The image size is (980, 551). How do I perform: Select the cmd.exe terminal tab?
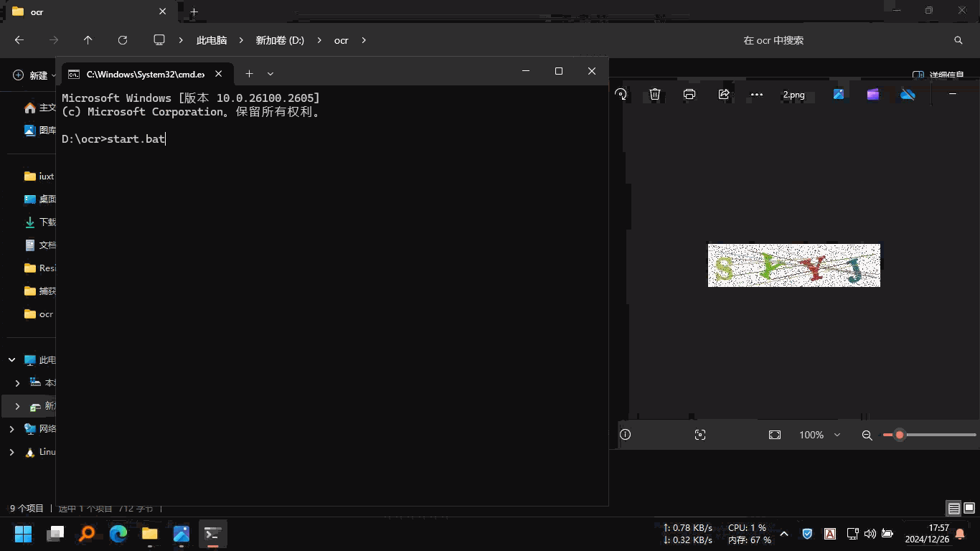(x=143, y=74)
